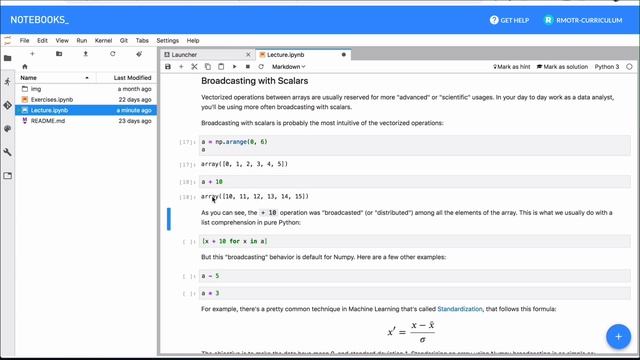Open the Kernel menu
This screenshot has height=360, width=640.
pyautogui.click(x=103, y=40)
